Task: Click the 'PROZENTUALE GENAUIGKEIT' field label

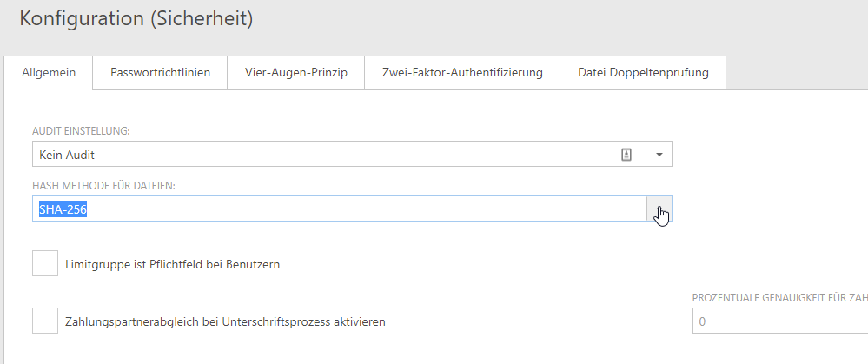Action: [779, 298]
